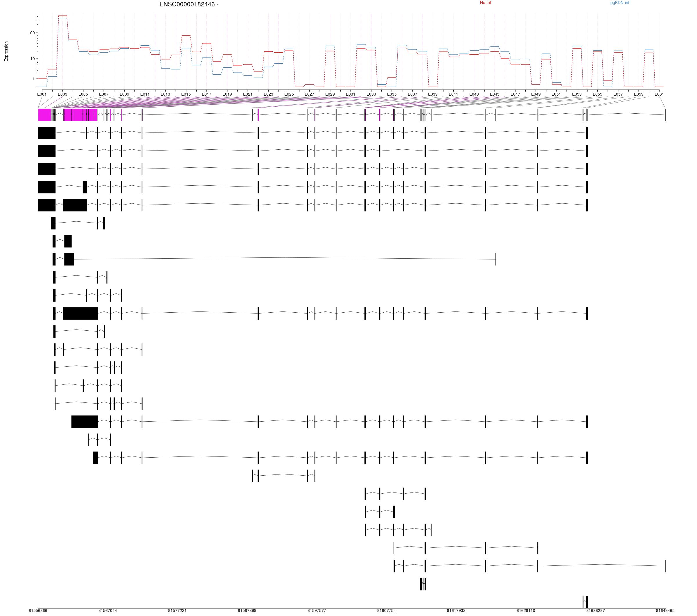697x616 pixels.
Task: Click exon label E005
Action: [x=83, y=94]
